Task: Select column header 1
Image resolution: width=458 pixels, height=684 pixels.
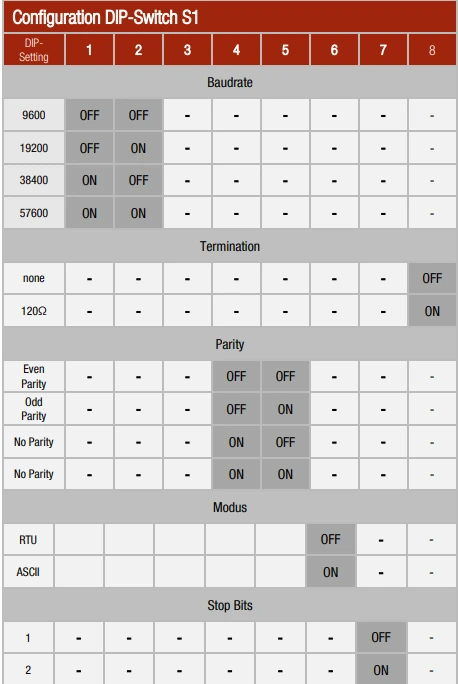Action: 89,50
